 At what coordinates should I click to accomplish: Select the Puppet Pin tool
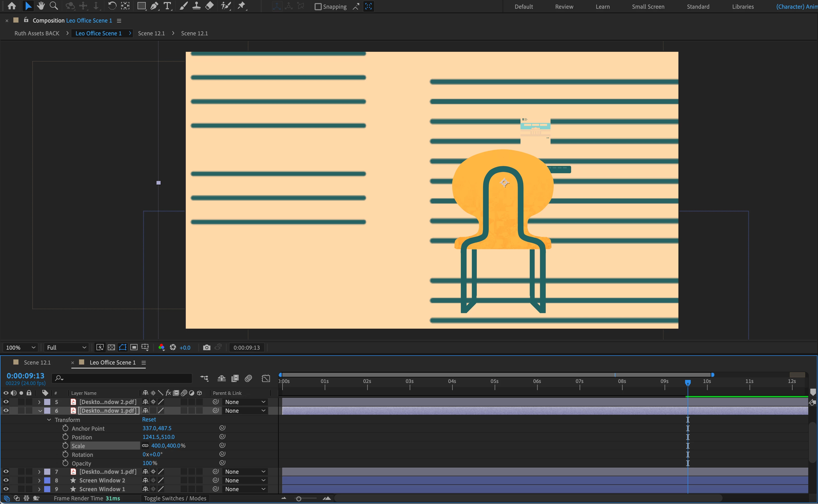pos(241,6)
